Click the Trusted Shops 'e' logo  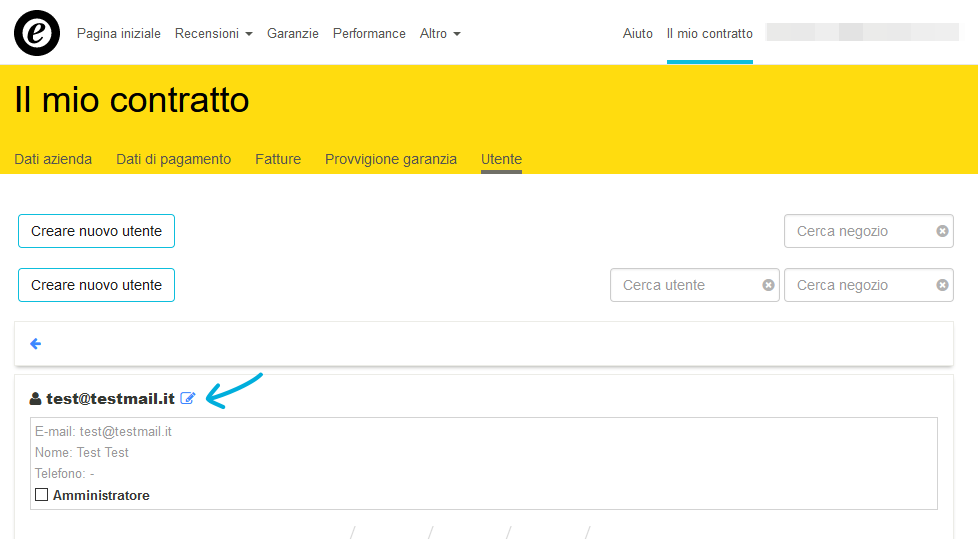37,33
